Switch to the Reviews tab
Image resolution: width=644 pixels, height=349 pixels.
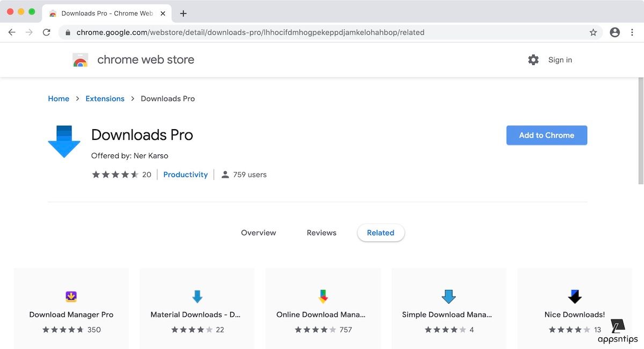(x=321, y=233)
